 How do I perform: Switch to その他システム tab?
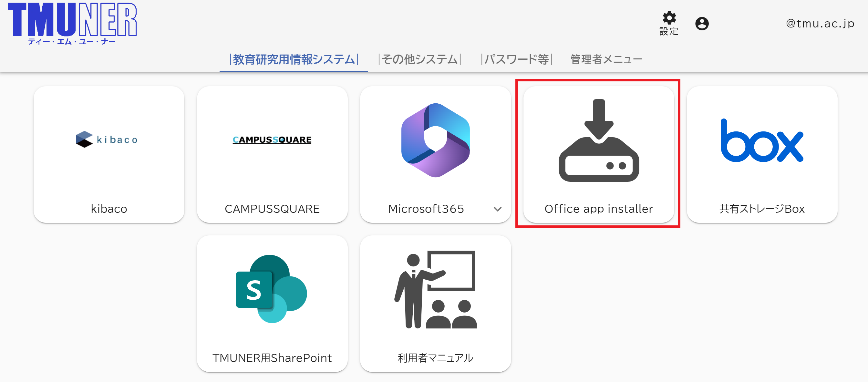click(x=419, y=60)
